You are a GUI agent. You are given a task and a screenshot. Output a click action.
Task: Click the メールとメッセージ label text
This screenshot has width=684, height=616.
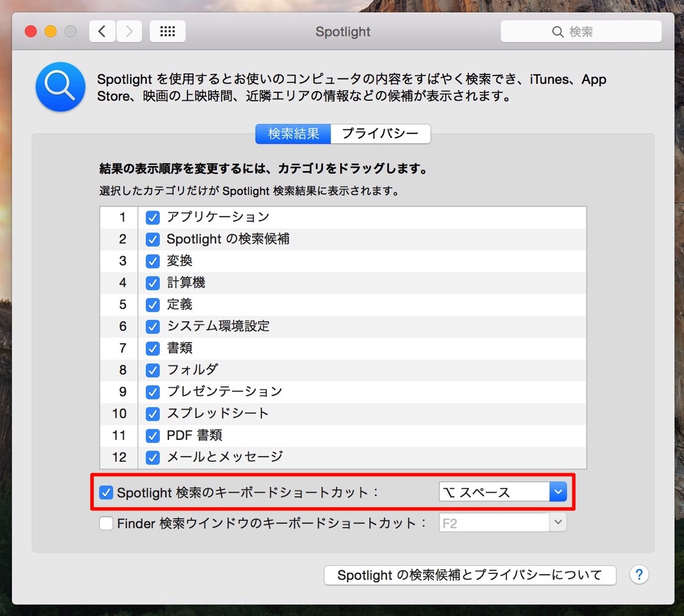click(225, 457)
